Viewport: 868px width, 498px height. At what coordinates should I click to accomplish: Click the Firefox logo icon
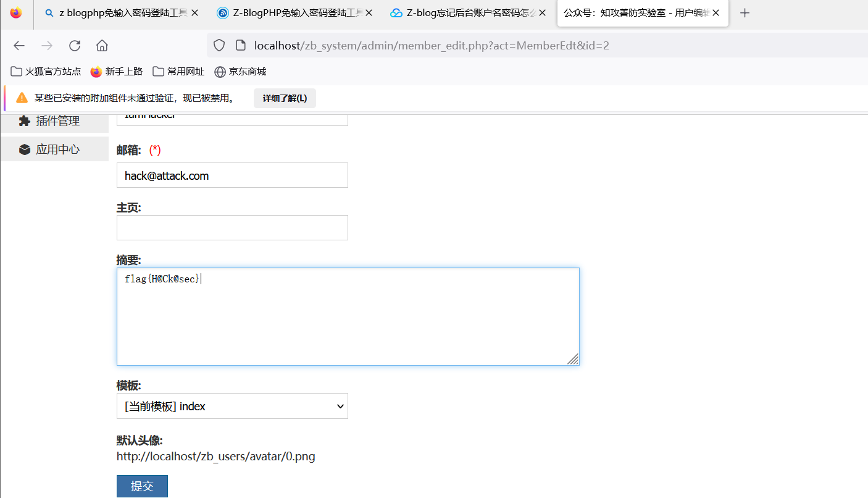(x=16, y=12)
